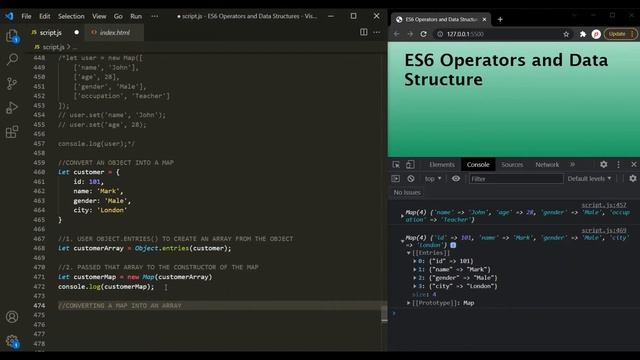Open DevTools settings gear

(x=604, y=164)
